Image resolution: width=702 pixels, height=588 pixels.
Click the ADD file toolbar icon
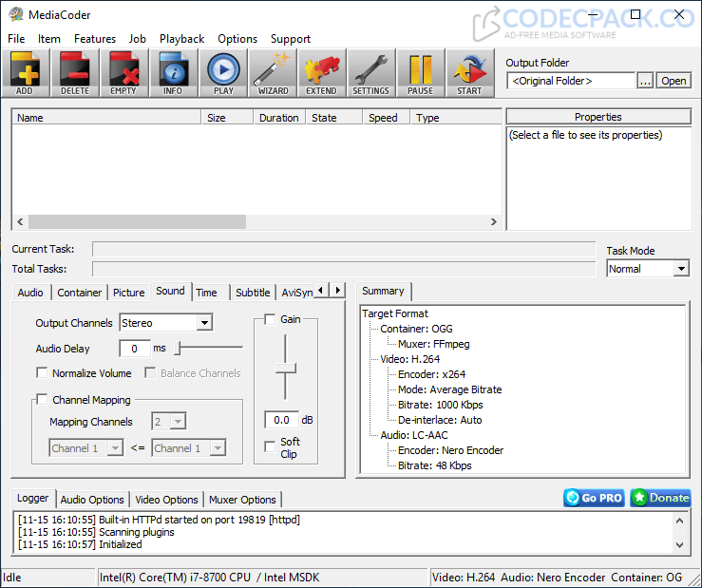[x=25, y=73]
